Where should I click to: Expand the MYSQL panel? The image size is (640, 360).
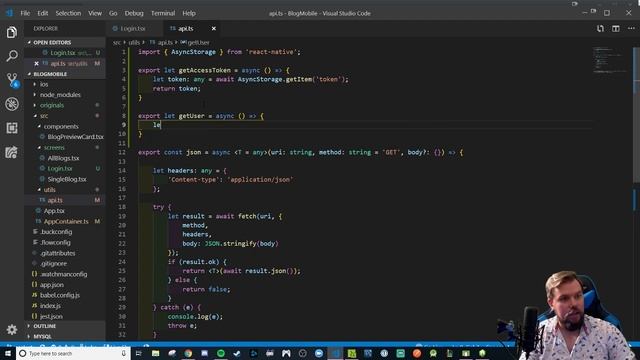42,336
